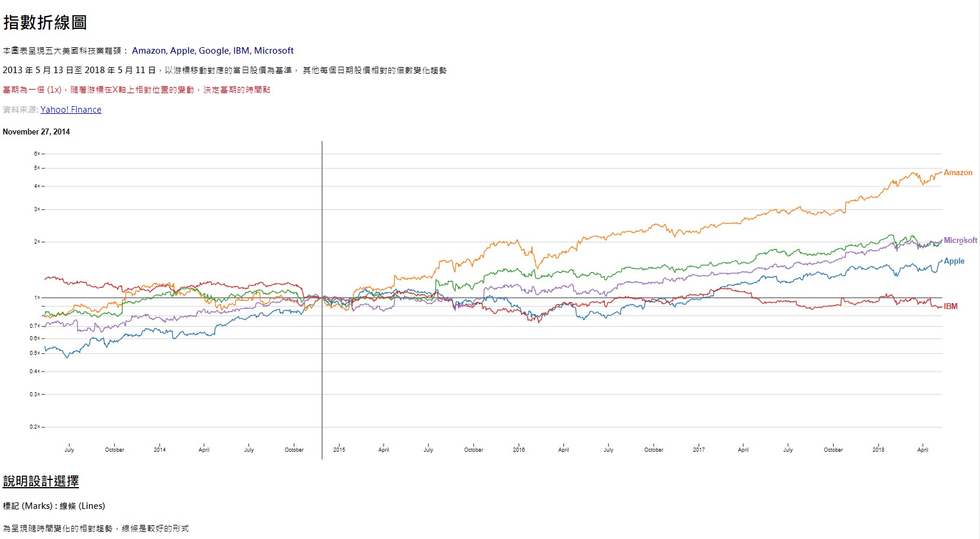The image size is (980, 539).
Task: Click the 2014 x-axis tick label
Action: click(x=159, y=450)
